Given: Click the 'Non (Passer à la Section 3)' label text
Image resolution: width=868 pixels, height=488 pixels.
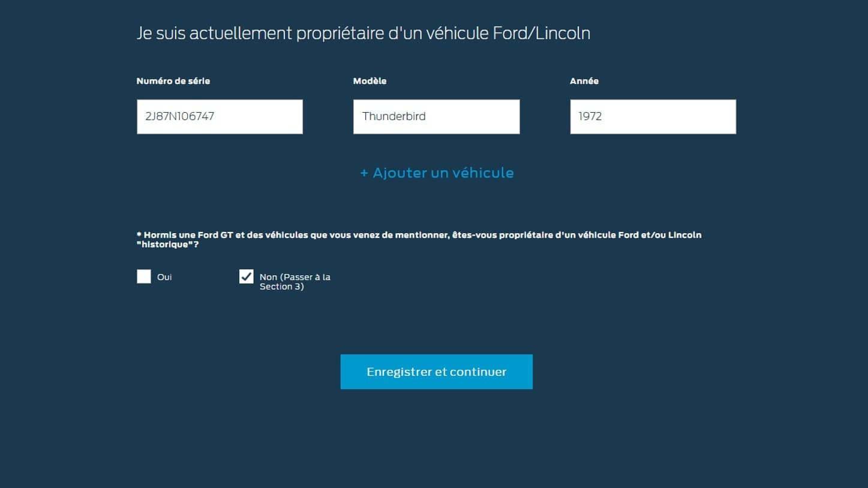Looking at the screenshot, I should click(x=295, y=282).
